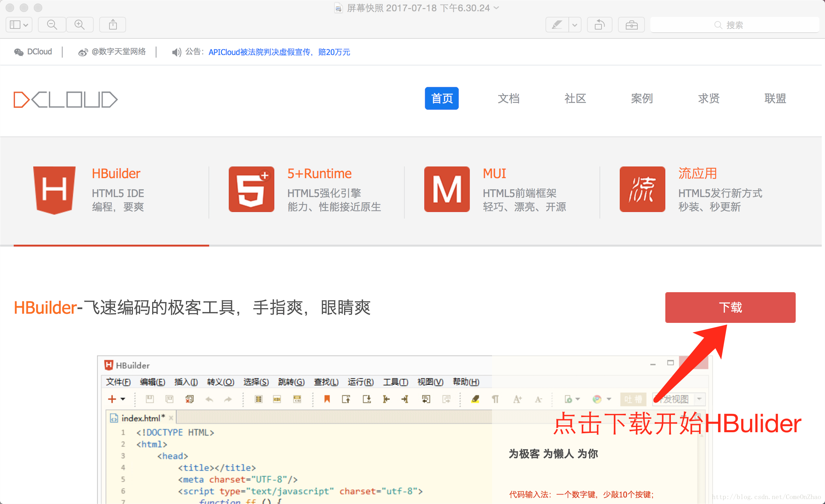Screen dimensions: 825x504
Task: Open 选择(S) menu in HBuilder window
Action: [x=256, y=382]
